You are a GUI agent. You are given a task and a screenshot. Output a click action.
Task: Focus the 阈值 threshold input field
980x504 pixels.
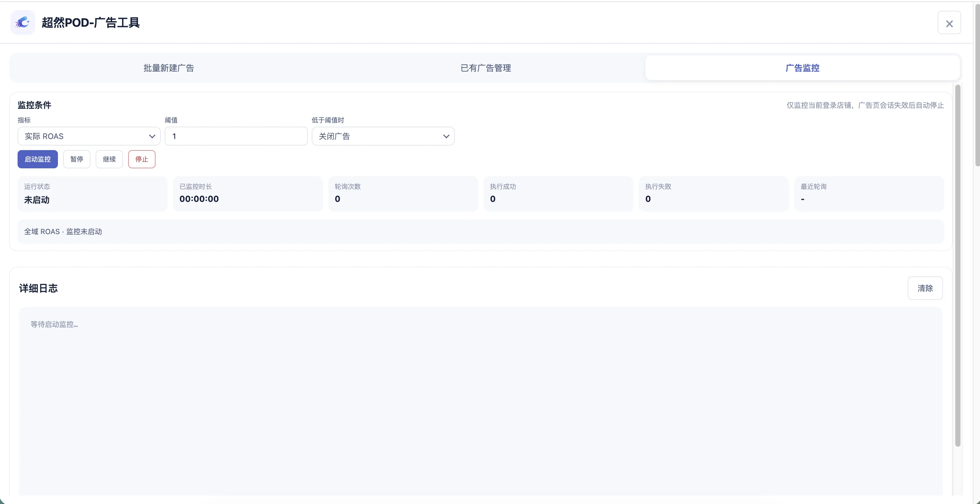[x=236, y=136]
